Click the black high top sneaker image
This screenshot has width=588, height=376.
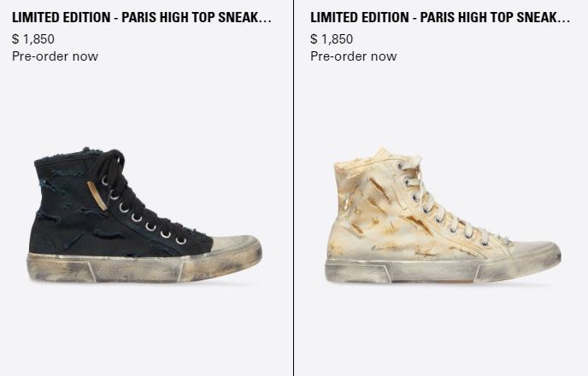click(x=144, y=214)
